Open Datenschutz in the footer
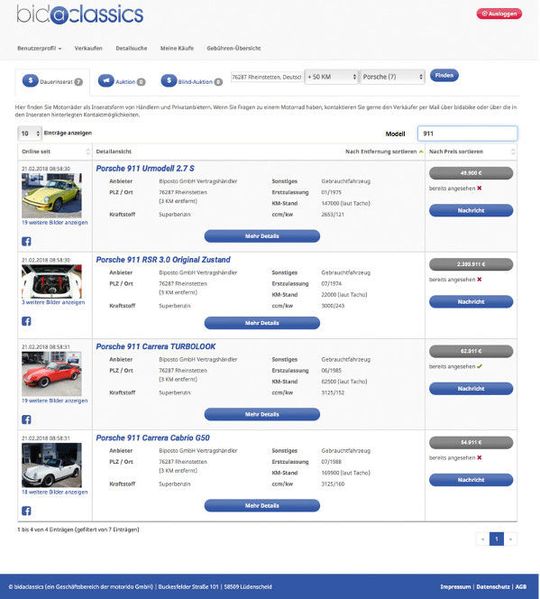This screenshot has height=599, width=540. [493, 586]
